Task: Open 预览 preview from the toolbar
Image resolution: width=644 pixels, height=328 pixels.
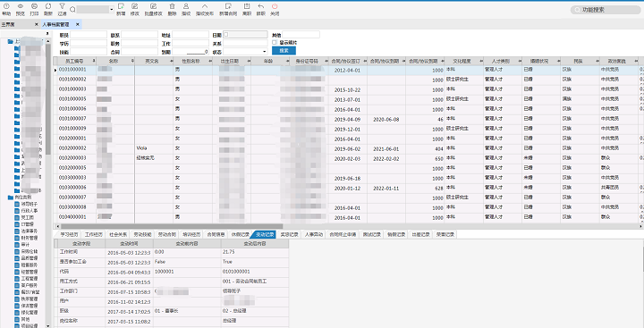Action: tap(21, 9)
